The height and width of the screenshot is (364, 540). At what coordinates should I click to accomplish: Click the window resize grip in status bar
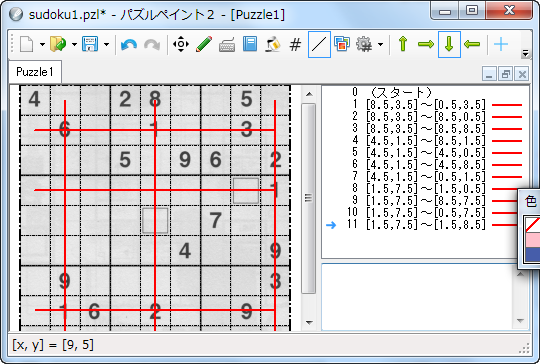[x=524, y=349]
